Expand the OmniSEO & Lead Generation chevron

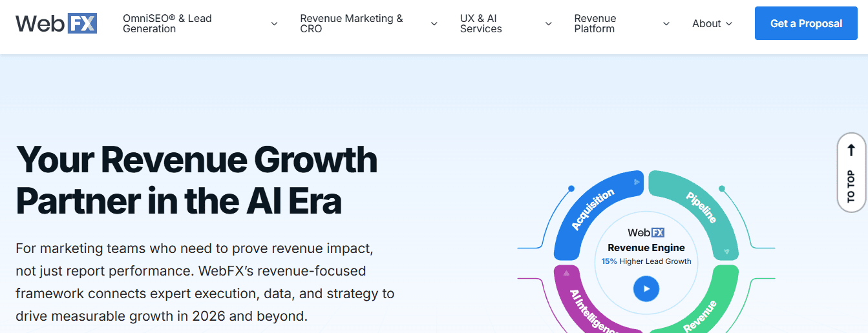[x=274, y=24]
